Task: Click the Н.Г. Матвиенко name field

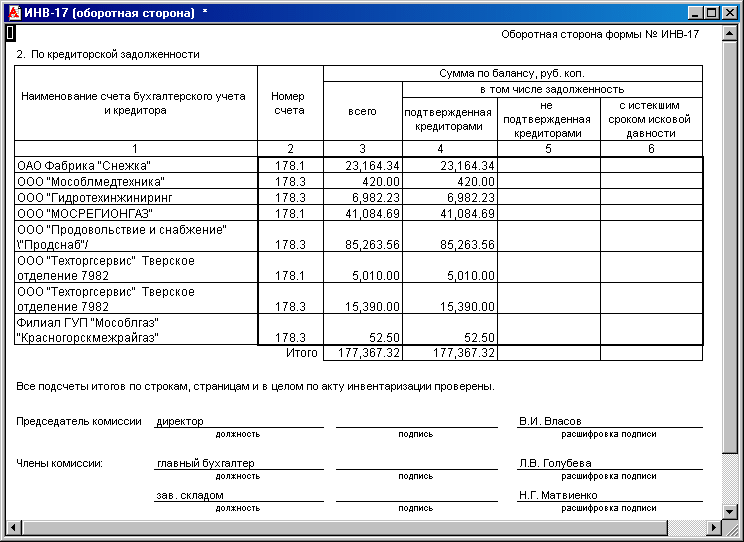Action: pyautogui.click(x=610, y=495)
